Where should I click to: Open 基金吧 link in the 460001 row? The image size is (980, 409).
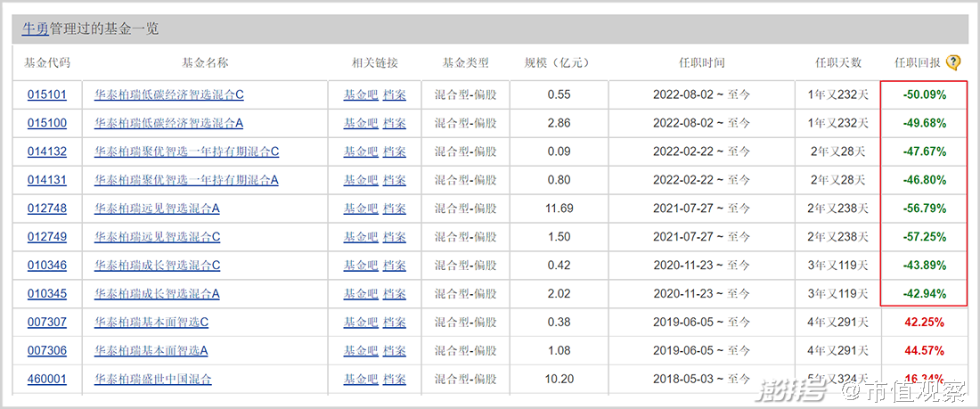click(361, 379)
